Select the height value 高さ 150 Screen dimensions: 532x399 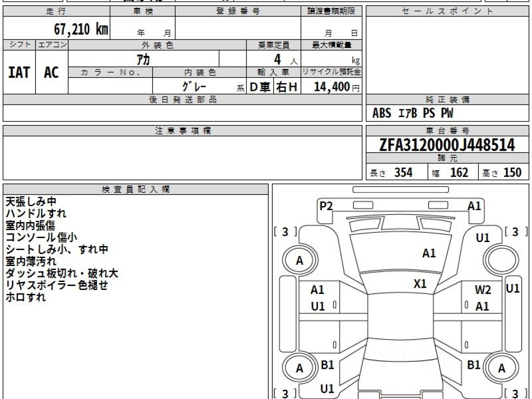pyautogui.click(x=502, y=172)
